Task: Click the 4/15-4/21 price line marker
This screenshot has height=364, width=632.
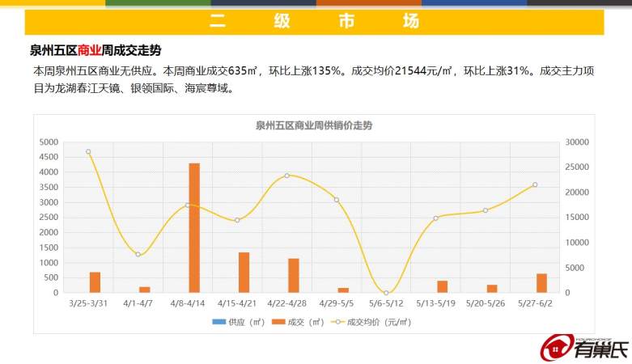Action: click(x=237, y=220)
